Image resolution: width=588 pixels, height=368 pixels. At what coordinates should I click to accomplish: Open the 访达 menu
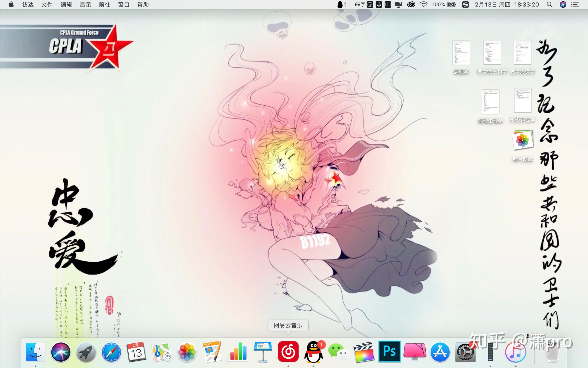[28, 4]
